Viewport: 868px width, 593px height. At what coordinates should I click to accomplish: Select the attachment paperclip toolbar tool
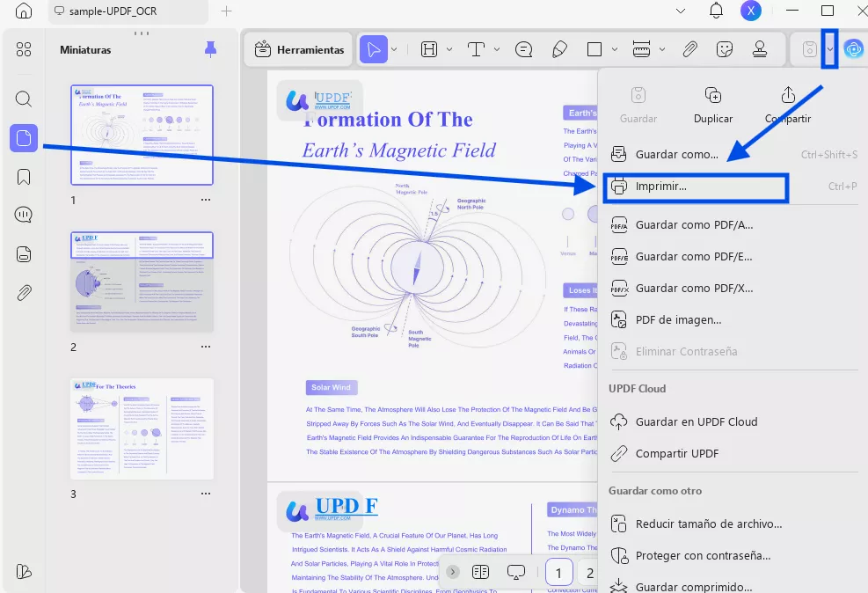689,49
